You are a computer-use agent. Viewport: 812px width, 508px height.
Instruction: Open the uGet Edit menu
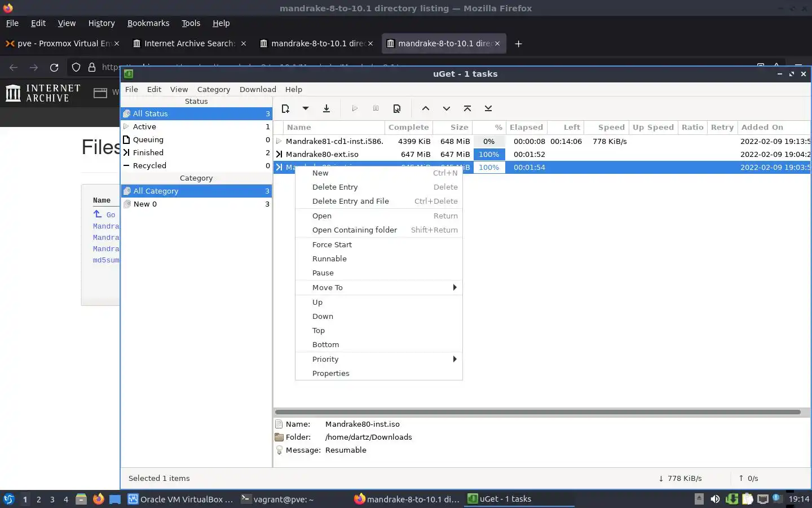(154, 89)
